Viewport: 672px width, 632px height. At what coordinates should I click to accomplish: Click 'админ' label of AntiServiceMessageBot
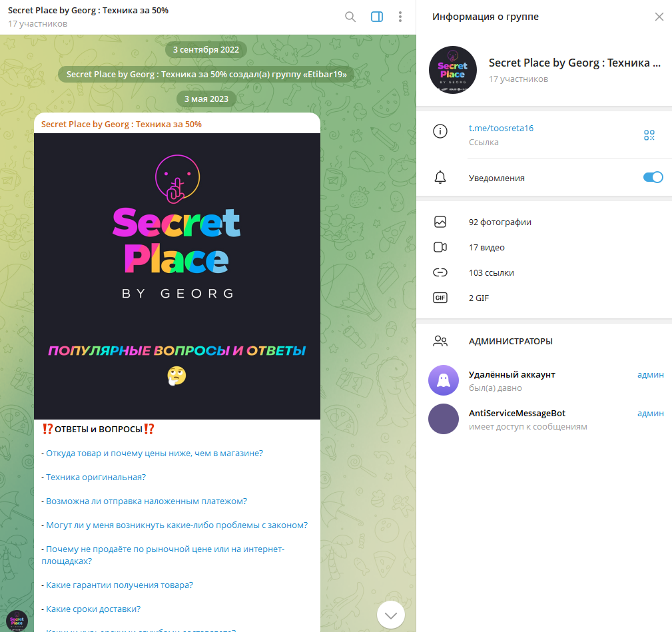coord(651,414)
